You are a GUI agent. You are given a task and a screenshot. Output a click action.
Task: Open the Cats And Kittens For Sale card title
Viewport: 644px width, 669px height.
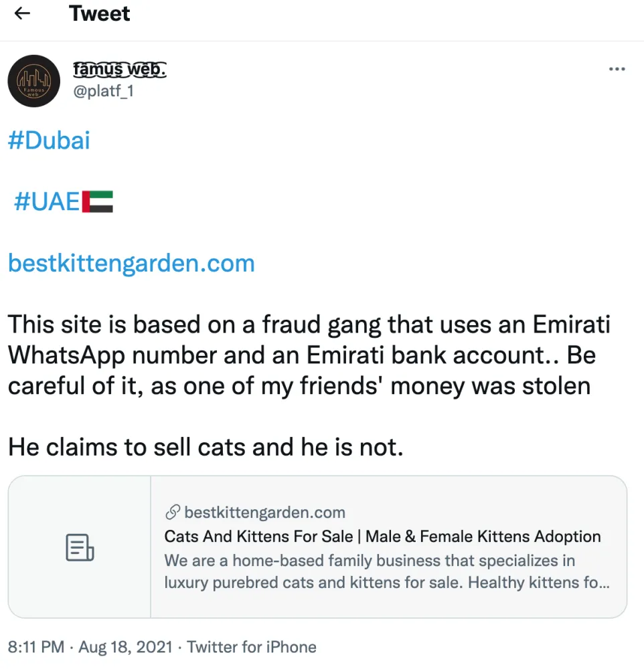pos(382,537)
